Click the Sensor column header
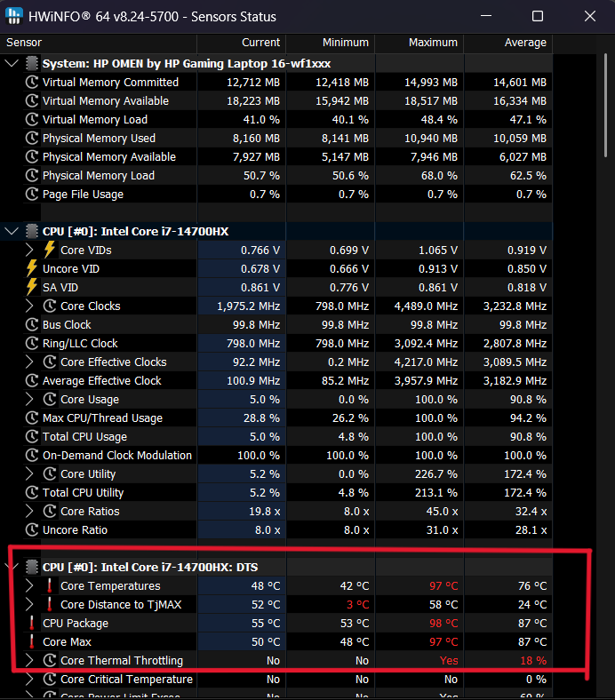Image resolution: width=615 pixels, height=700 pixels. pyautogui.click(x=99, y=43)
